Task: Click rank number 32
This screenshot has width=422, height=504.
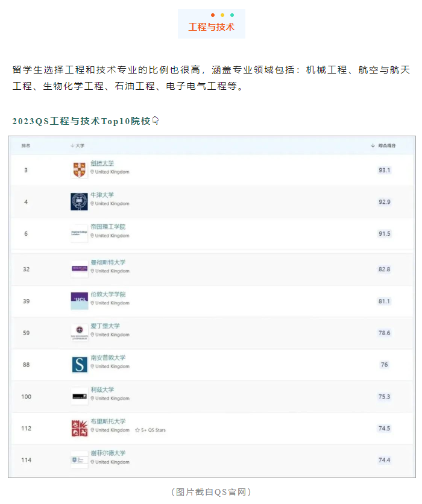Action: point(27,269)
